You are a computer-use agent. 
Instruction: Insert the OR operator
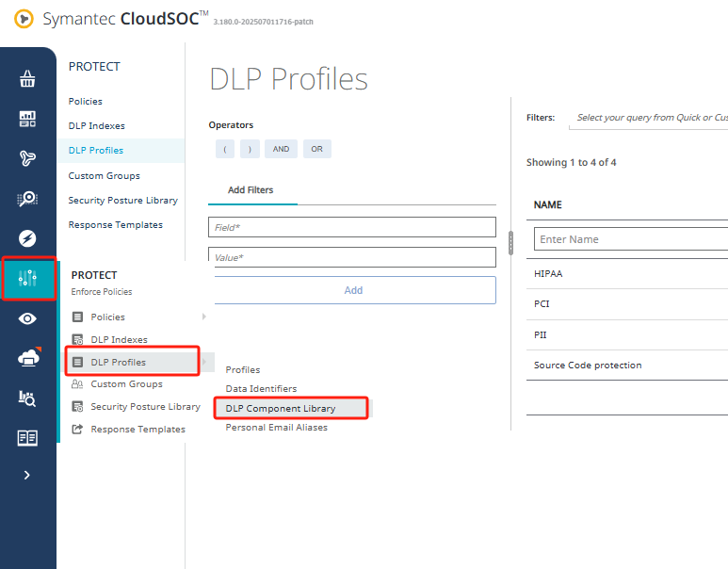(317, 149)
